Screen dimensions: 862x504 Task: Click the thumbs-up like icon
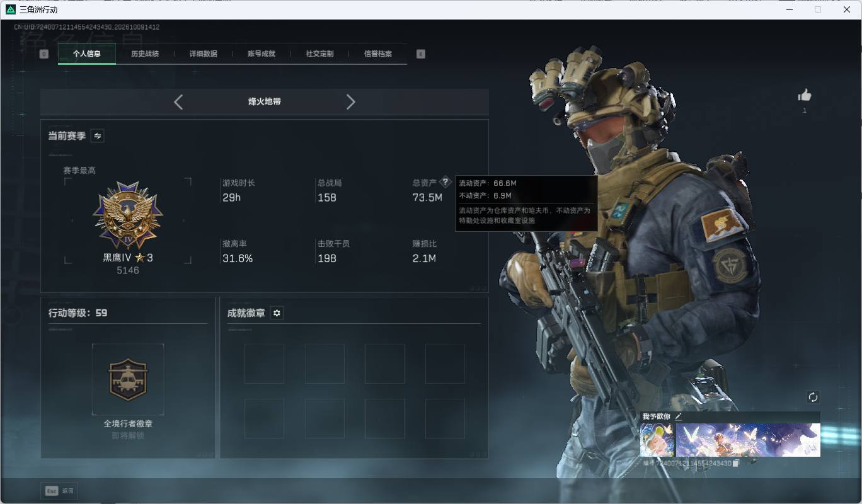(x=805, y=95)
